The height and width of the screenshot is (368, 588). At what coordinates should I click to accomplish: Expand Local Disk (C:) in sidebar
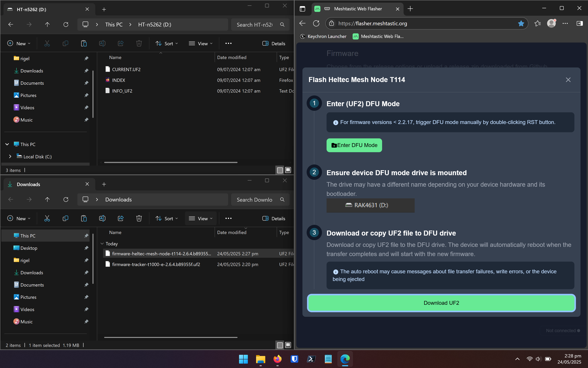click(10, 157)
